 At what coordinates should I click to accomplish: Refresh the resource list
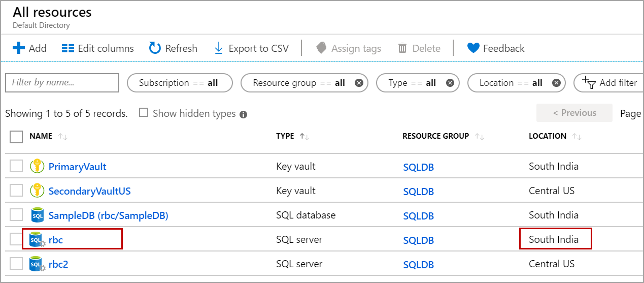tap(173, 48)
